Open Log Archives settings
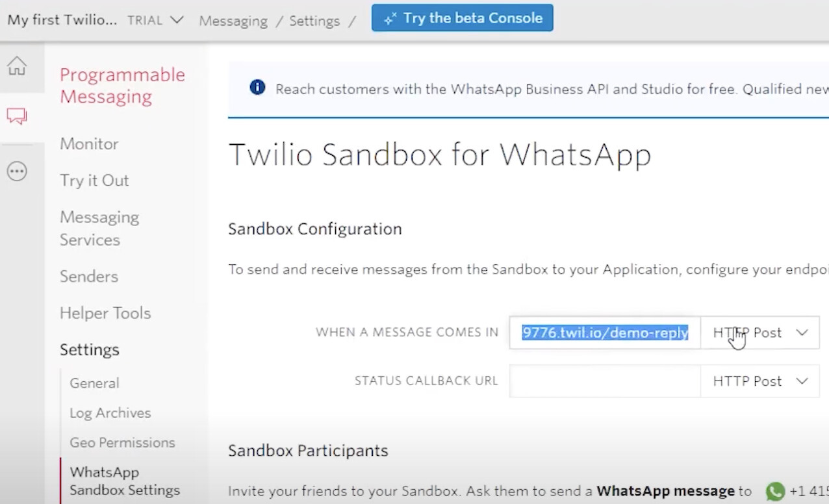This screenshot has height=504, width=829. 110,412
